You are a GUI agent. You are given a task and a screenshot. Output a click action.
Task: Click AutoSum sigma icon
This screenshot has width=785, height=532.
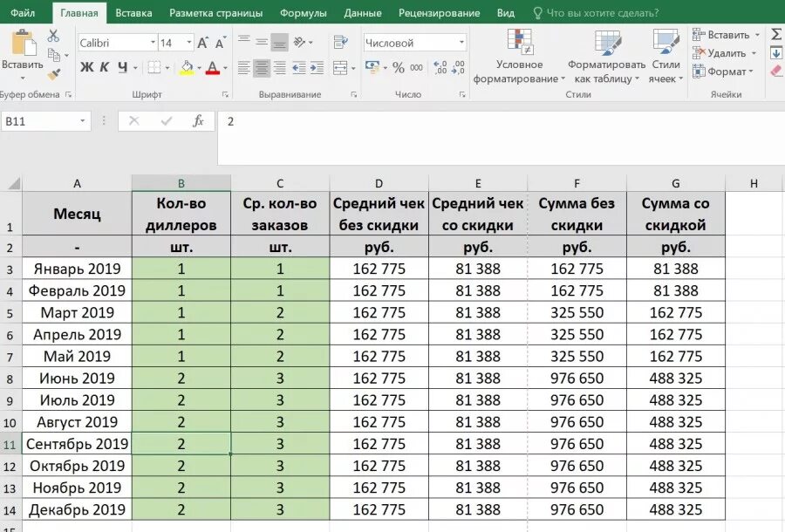tap(776, 35)
